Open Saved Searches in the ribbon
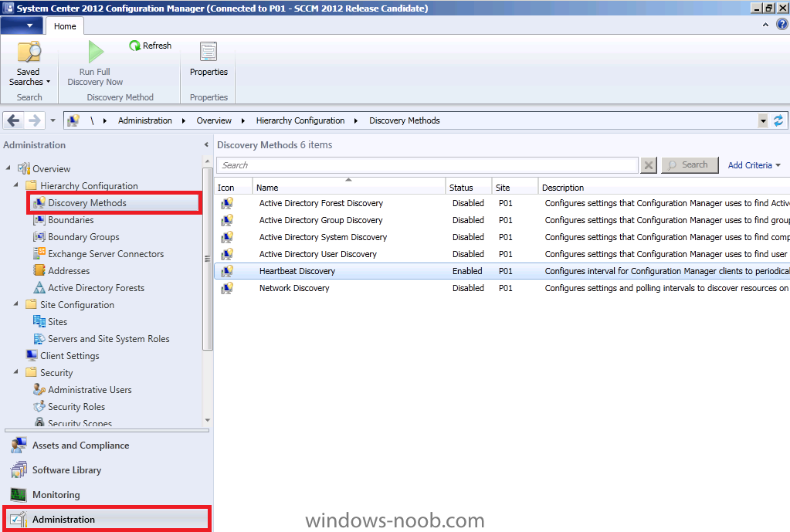790x532 pixels. [x=29, y=63]
